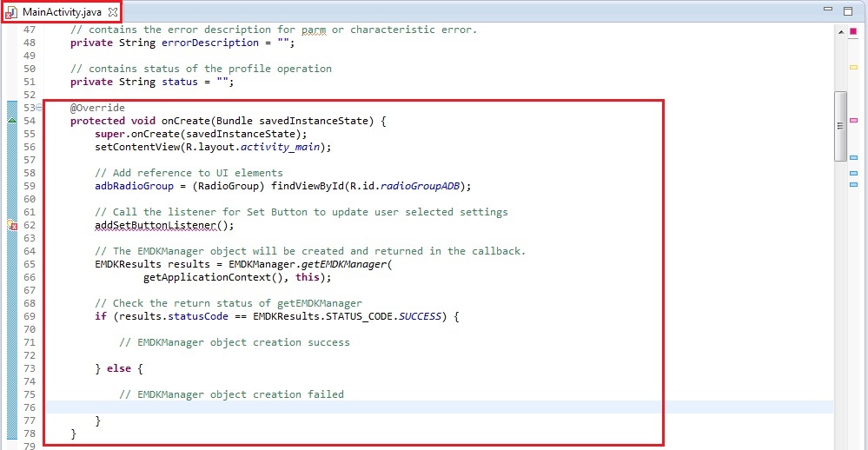Click the error quick-fix marker at line 62
868x450 pixels.
(x=11, y=225)
